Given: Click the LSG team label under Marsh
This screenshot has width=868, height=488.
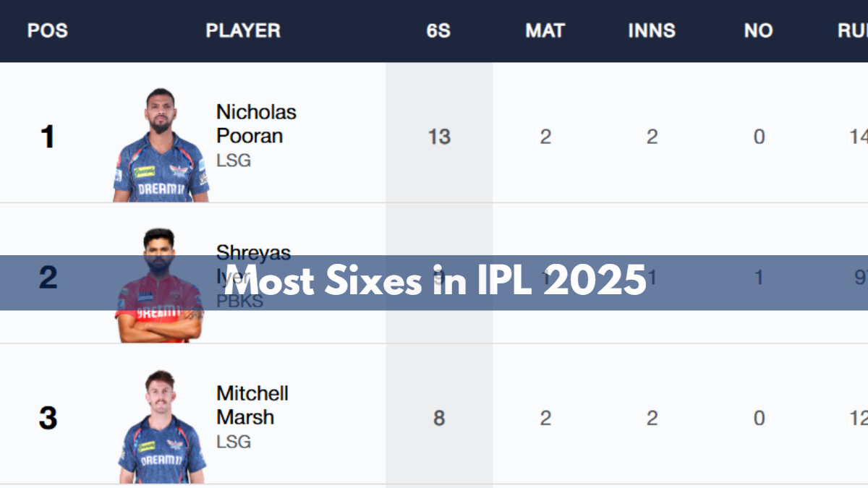Looking at the screenshot, I should [x=234, y=442].
